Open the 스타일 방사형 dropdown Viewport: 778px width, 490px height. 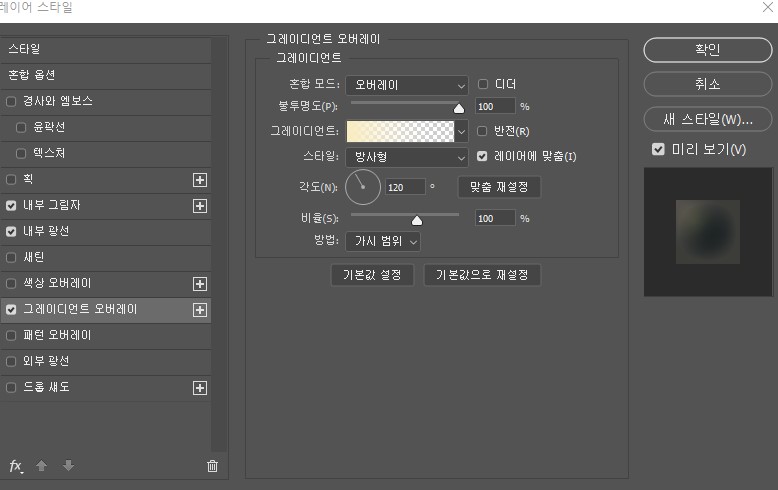tap(406, 157)
